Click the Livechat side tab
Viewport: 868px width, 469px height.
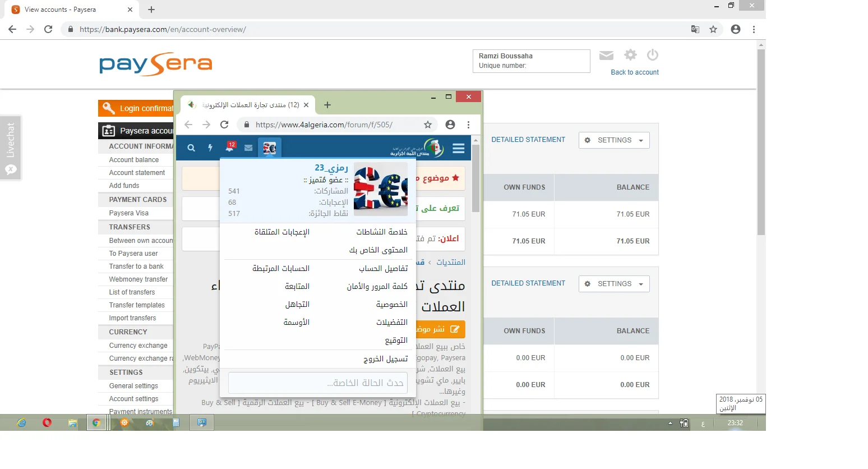coord(11,148)
